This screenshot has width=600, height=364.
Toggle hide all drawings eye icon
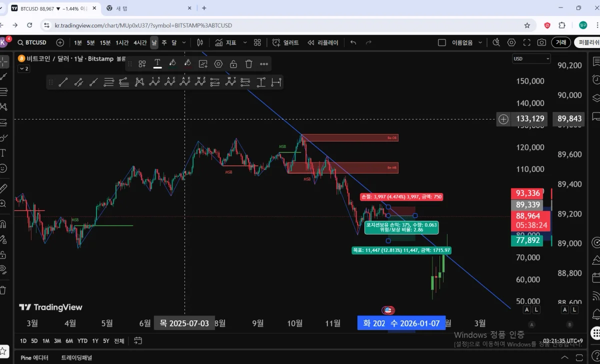pyautogui.click(x=3, y=270)
